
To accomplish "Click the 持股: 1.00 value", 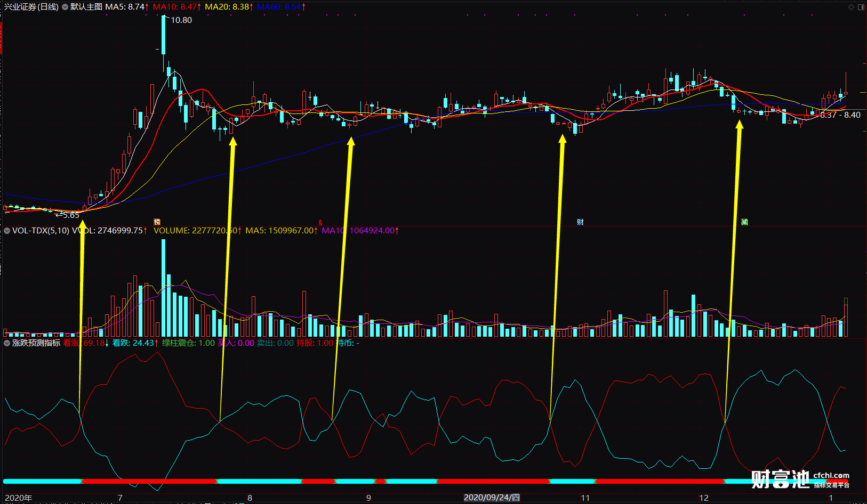I will click(x=315, y=343).
